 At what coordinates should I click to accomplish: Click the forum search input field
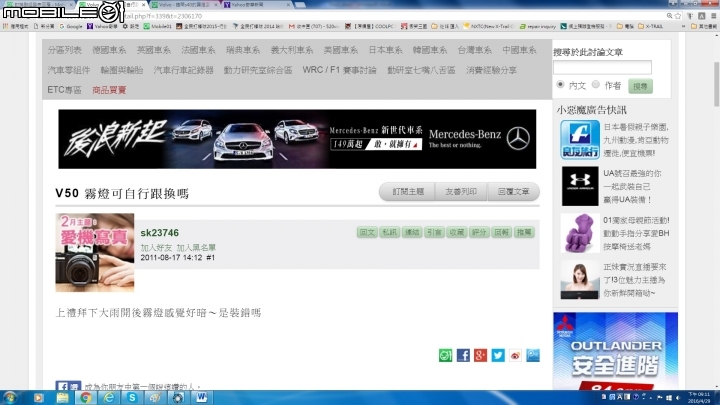(x=602, y=68)
